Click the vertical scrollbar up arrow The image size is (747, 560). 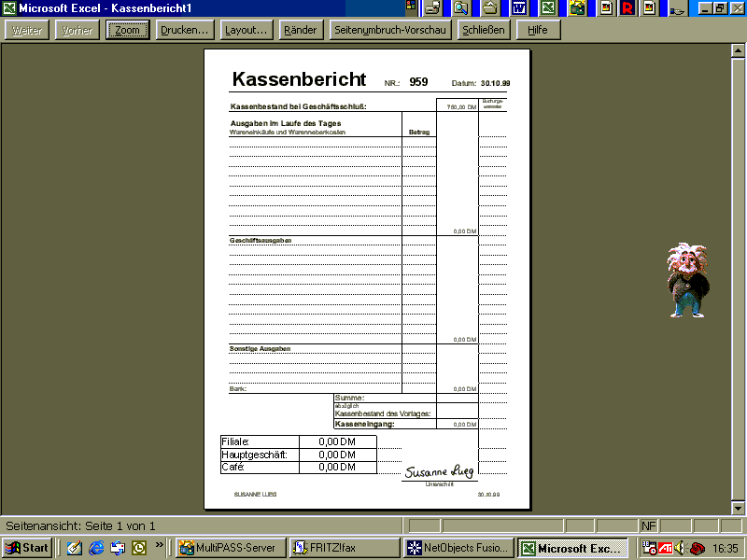click(738, 50)
